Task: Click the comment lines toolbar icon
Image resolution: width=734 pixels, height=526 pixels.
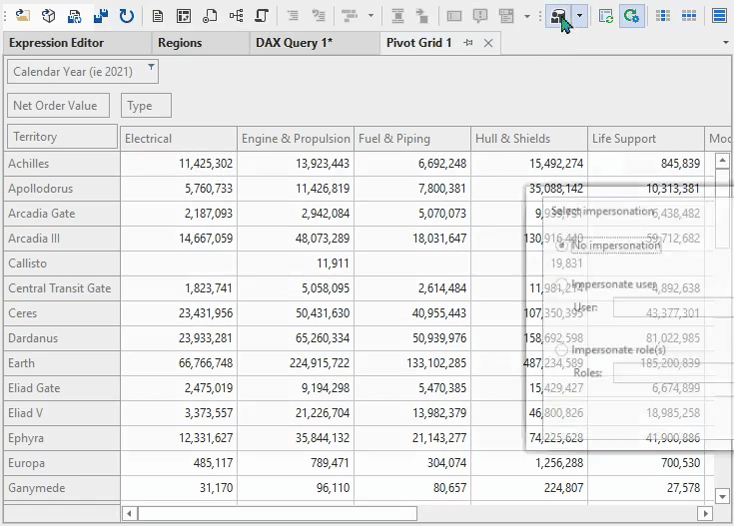Action: (319, 16)
